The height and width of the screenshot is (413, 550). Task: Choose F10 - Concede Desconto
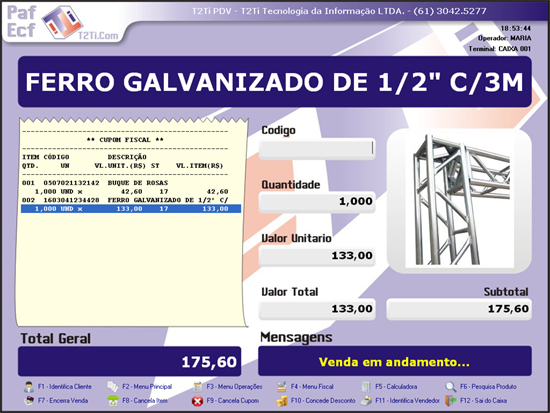pos(323,401)
